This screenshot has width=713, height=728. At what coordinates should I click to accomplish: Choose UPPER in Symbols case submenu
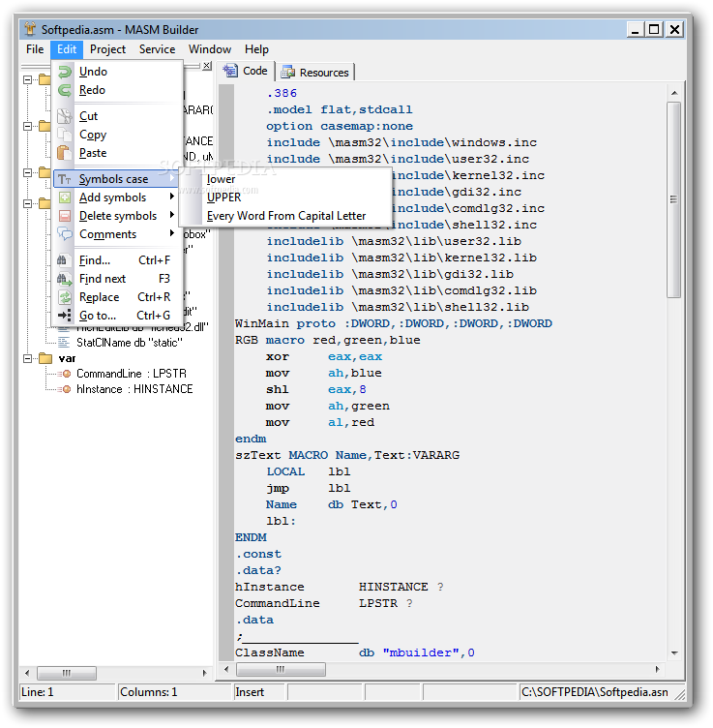284,197
